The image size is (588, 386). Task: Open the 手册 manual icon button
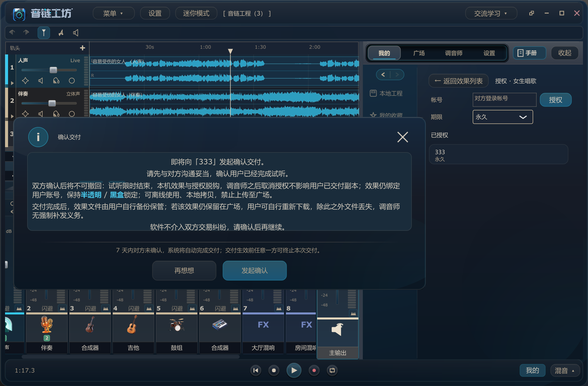pos(529,53)
